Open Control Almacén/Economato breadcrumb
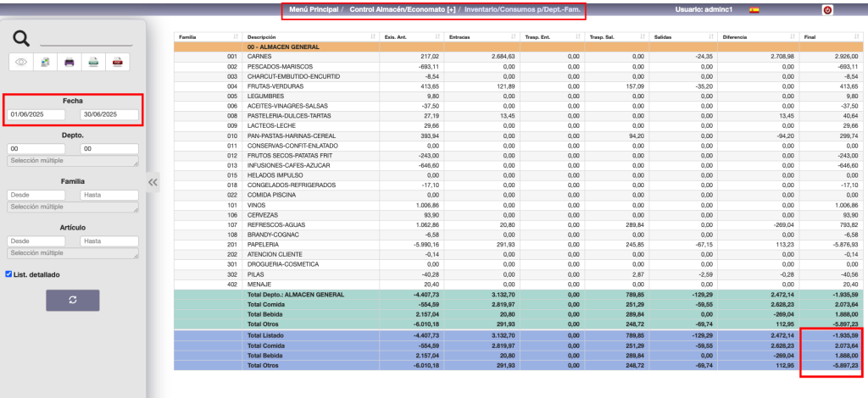 coord(403,9)
